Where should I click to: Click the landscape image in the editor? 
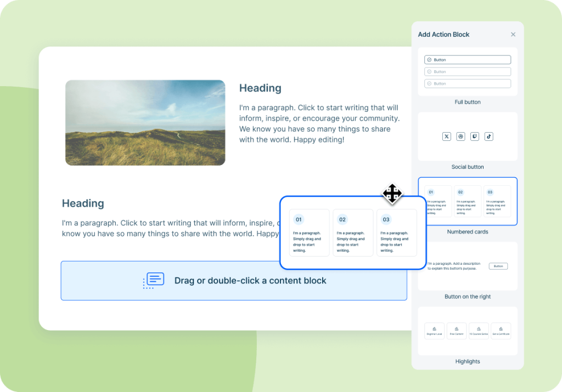click(145, 123)
